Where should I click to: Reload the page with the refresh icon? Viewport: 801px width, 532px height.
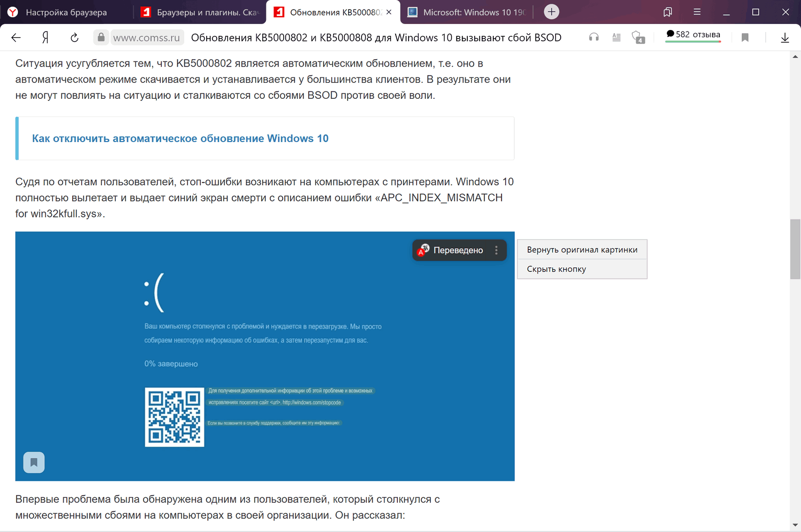(x=75, y=37)
